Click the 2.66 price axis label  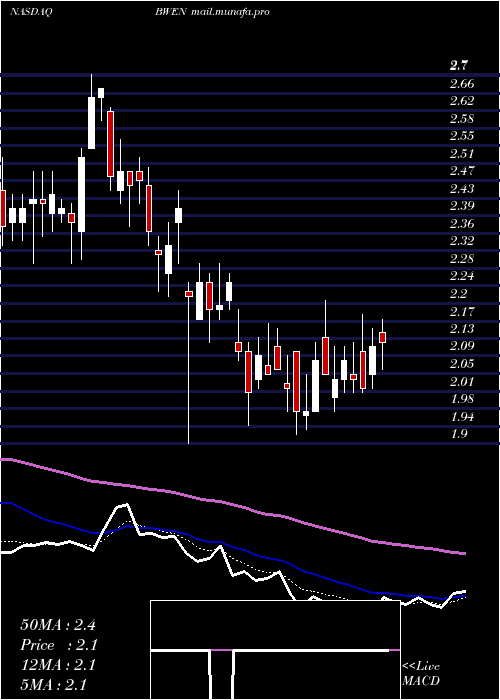click(x=462, y=83)
